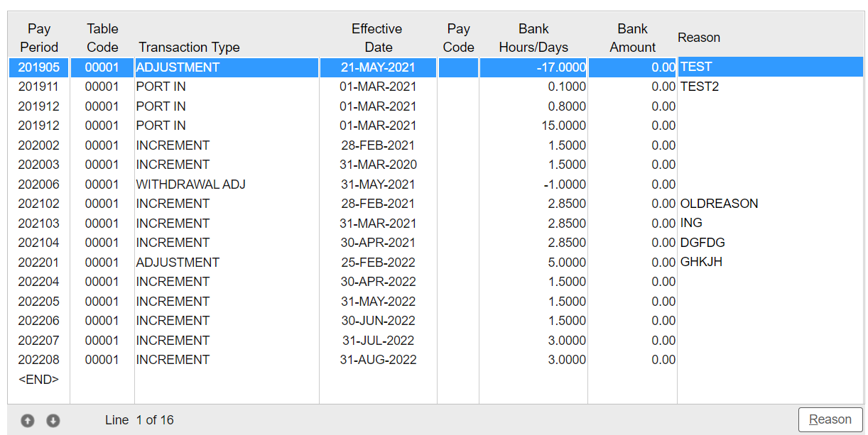The height and width of the screenshot is (435, 868).
Task: Select pay period 202208 row
Action: (39, 360)
